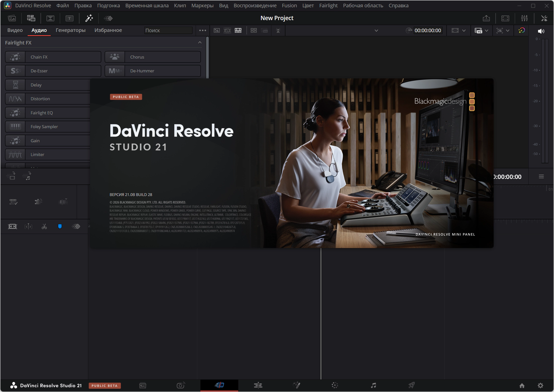554x392 pixels.
Task: Click the Поиск search field
Action: click(168, 30)
